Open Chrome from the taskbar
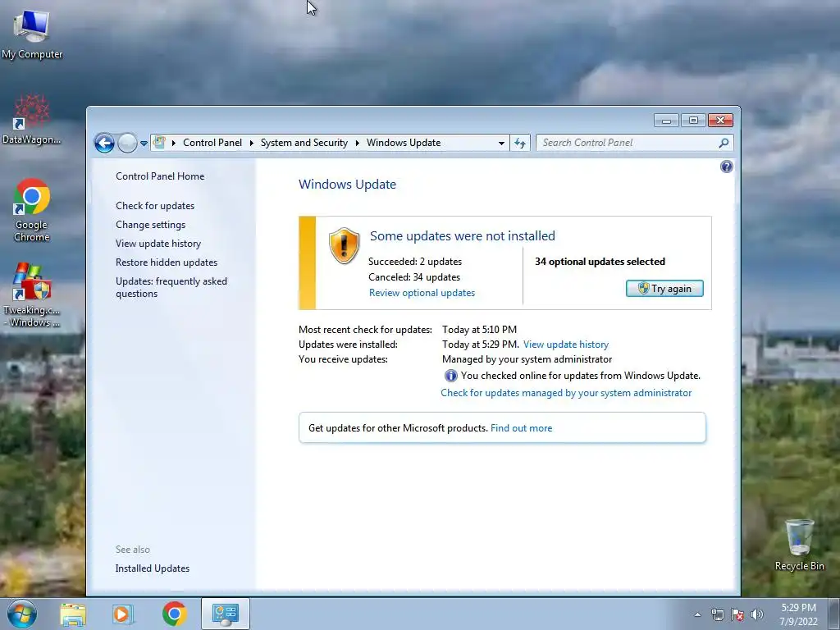The image size is (840, 630). (x=174, y=614)
